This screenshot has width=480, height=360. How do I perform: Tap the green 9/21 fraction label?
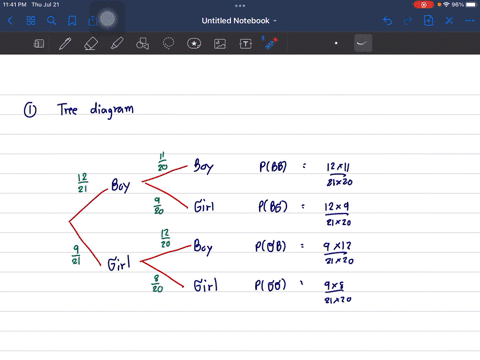[76, 255]
